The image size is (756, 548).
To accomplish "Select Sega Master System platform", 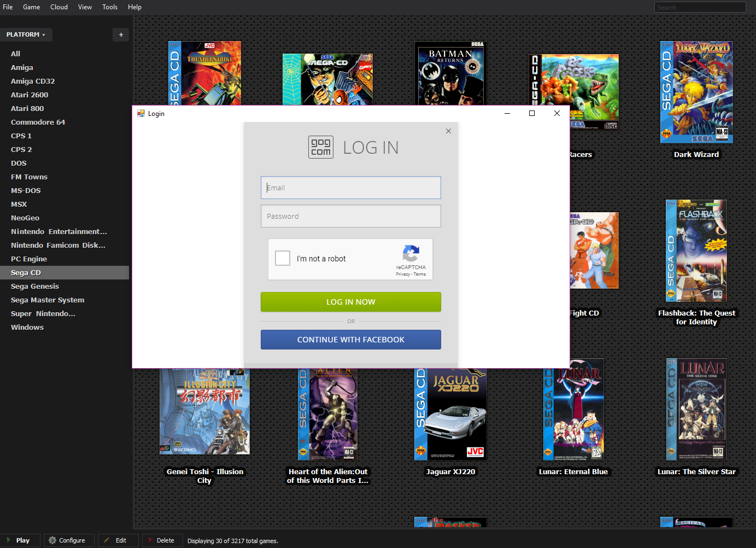I will 65,300.
